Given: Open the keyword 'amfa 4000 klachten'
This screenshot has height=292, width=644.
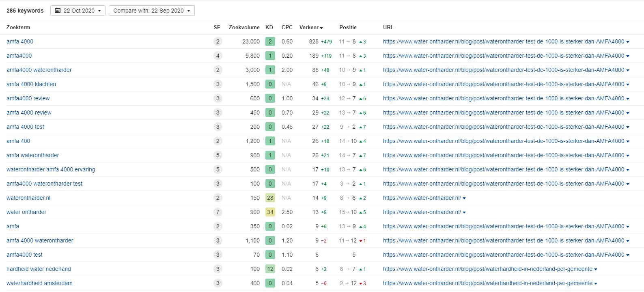Looking at the screenshot, I should (x=31, y=84).
